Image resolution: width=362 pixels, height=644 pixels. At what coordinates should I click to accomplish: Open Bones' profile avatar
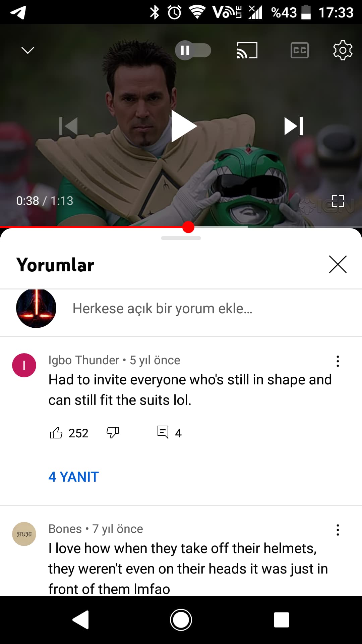click(x=24, y=534)
